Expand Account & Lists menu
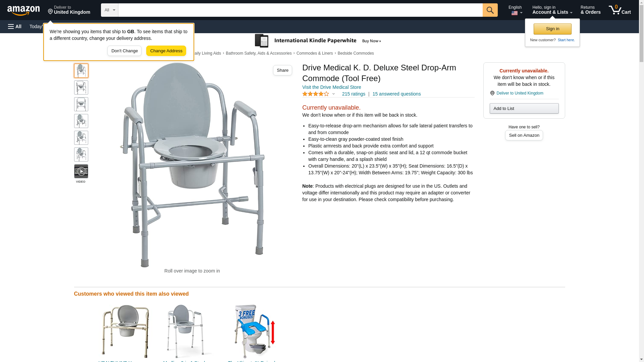Screen dimensions: 644x362 click(552, 10)
